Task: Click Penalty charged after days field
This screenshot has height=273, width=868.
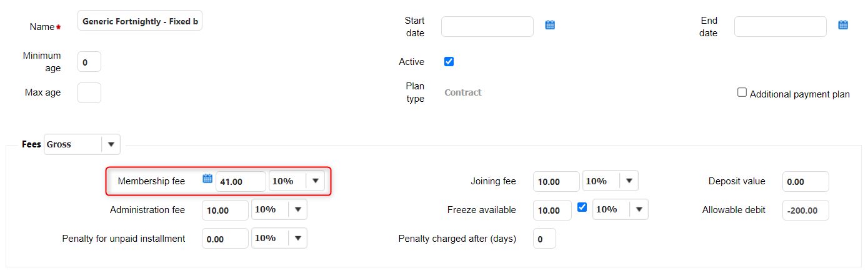Action: click(544, 239)
